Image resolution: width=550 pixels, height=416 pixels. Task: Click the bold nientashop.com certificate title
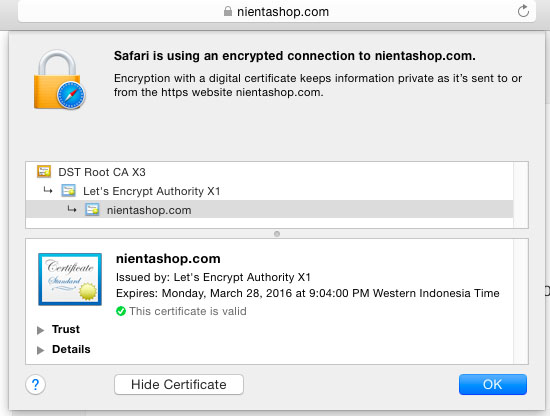[168, 259]
